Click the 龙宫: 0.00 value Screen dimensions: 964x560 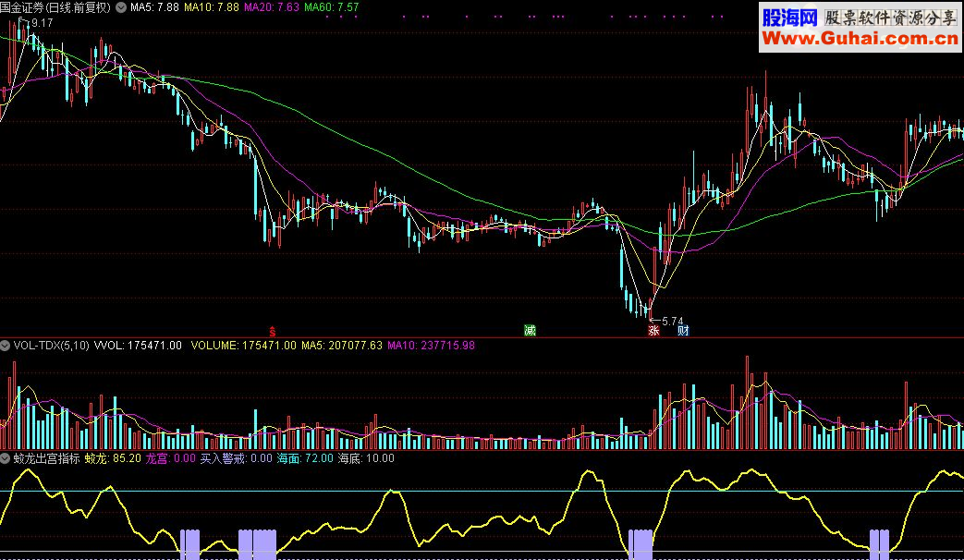point(170,458)
